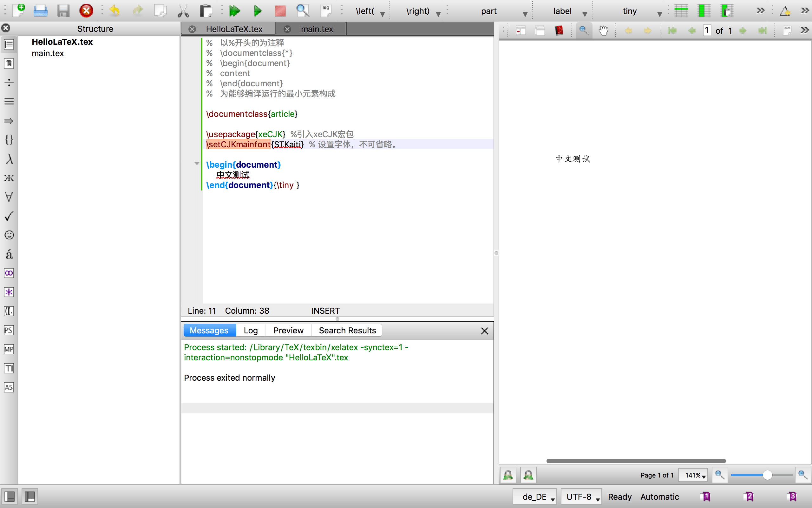
Task: Collapse the \begin{document} fold marker
Action: click(x=197, y=164)
